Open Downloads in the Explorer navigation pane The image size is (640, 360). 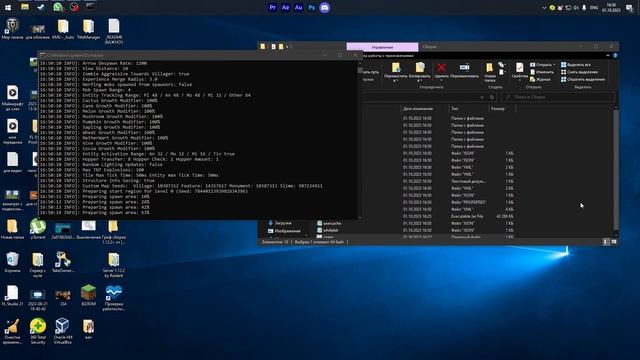point(280,223)
